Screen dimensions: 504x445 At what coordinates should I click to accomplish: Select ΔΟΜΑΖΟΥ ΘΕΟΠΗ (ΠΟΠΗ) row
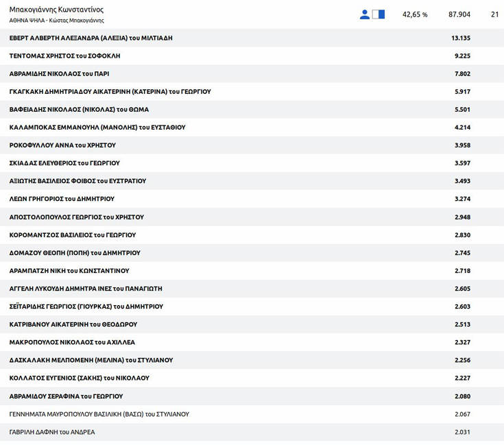(75, 253)
